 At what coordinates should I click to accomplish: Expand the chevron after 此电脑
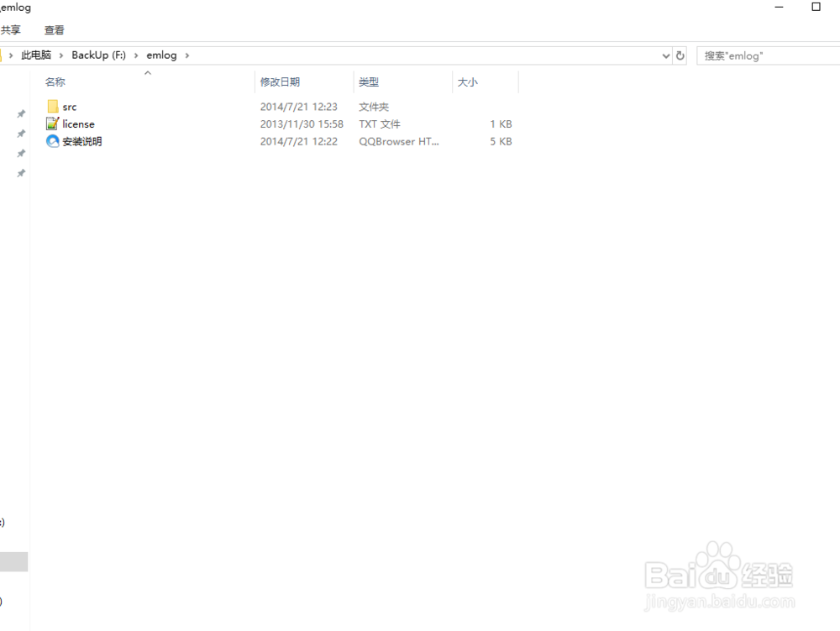61,55
